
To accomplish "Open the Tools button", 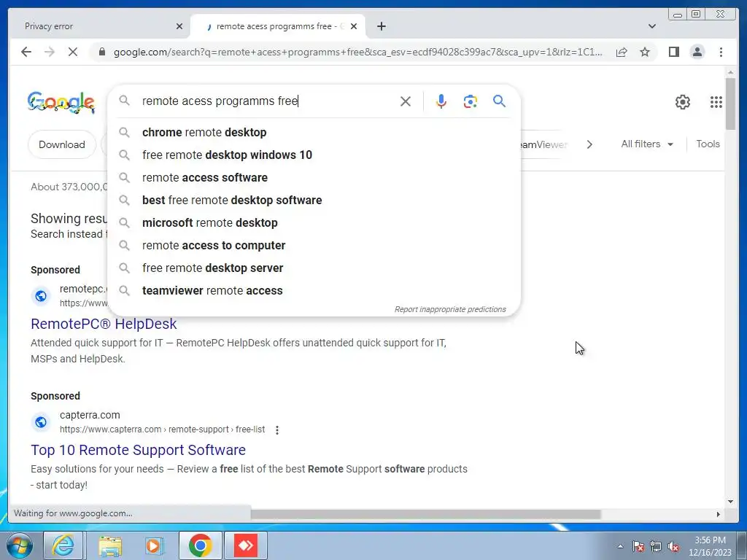I will pyautogui.click(x=708, y=144).
